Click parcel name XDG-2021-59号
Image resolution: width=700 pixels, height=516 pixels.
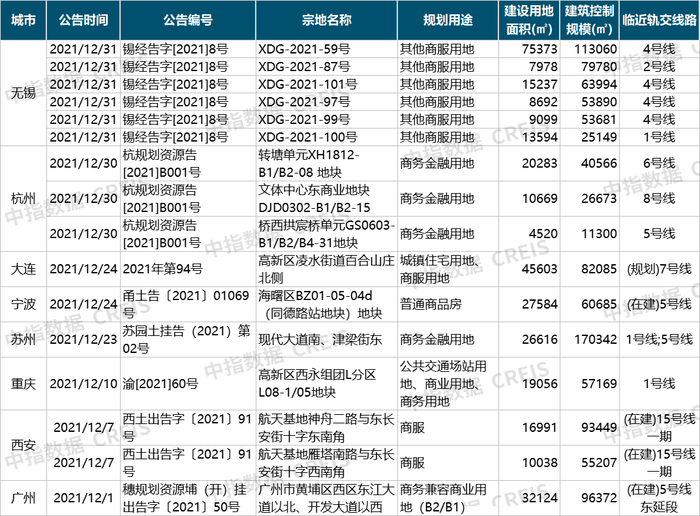[x=304, y=49]
